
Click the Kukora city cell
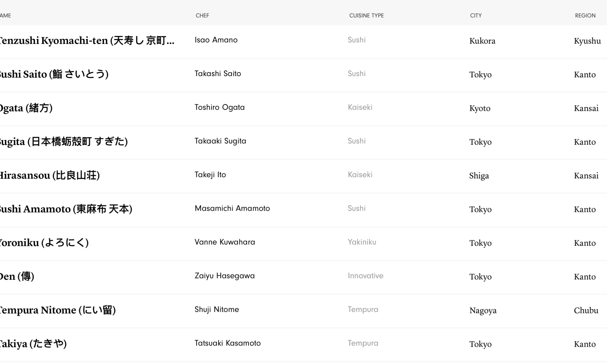482,41
